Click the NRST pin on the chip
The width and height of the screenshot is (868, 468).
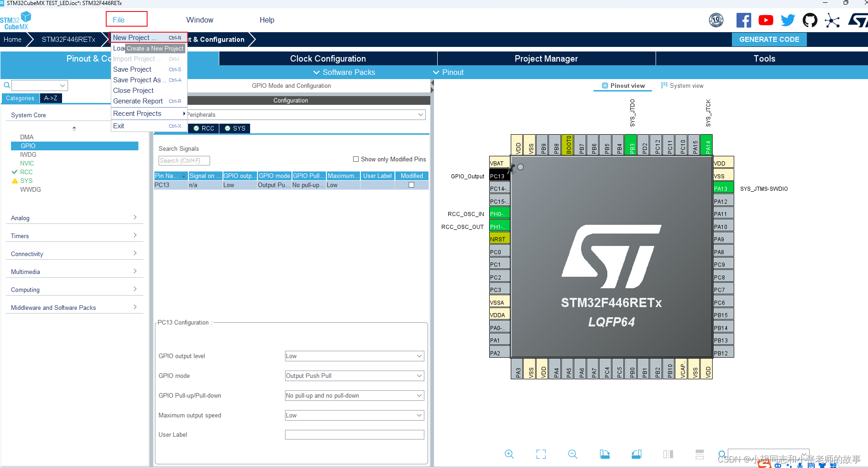[500, 239]
